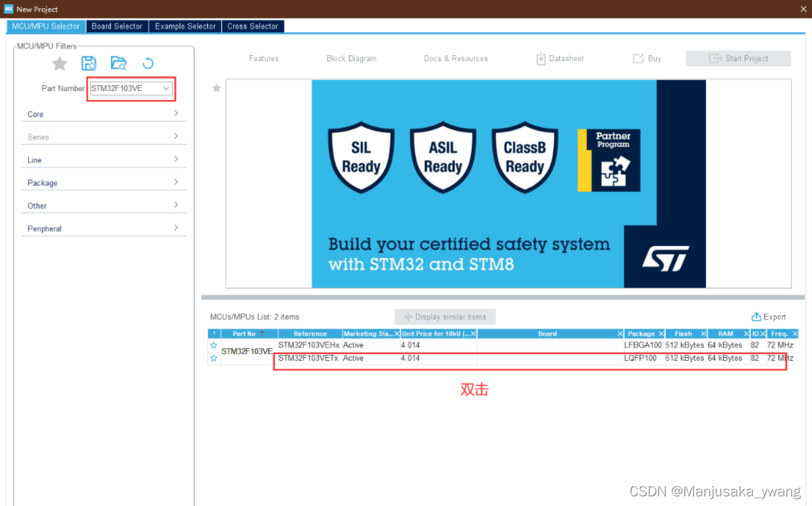This screenshot has width=812, height=506.
Task: Click the favorites star filter icon
Action: click(x=59, y=63)
